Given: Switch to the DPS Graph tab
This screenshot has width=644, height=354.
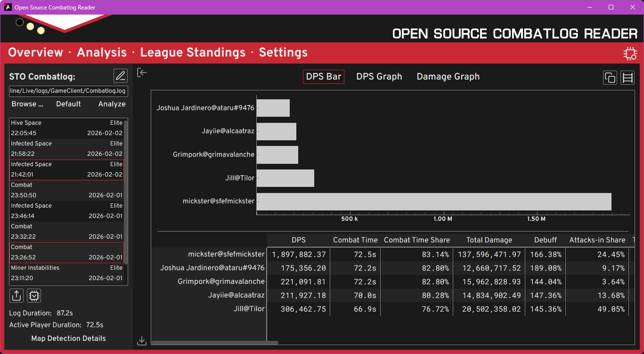Looking at the screenshot, I should pyautogui.click(x=379, y=77).
